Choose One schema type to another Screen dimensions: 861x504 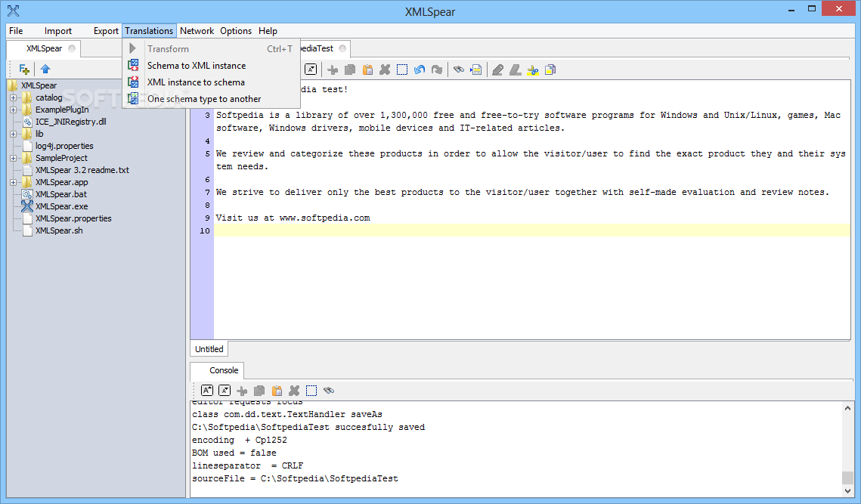tap(212, 99)
